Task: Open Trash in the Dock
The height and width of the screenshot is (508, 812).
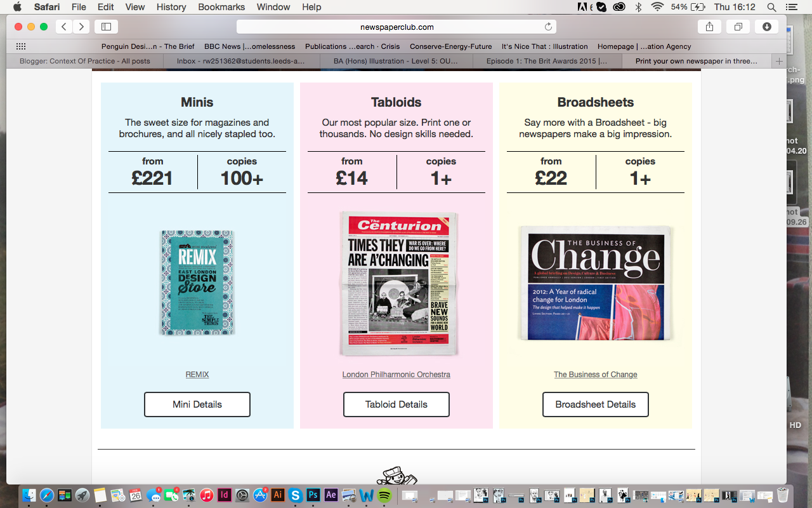Action: tap(783, 495)
